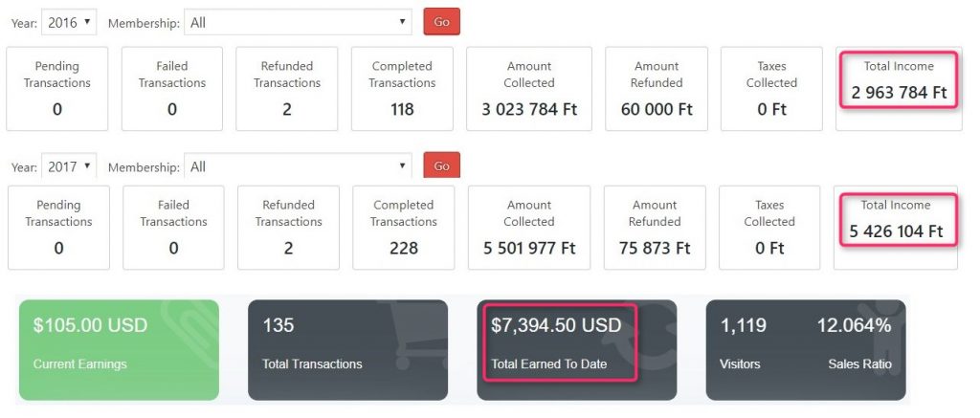
Task: Click the 2016 Taxes Collected card
Action: coord(771,88)
